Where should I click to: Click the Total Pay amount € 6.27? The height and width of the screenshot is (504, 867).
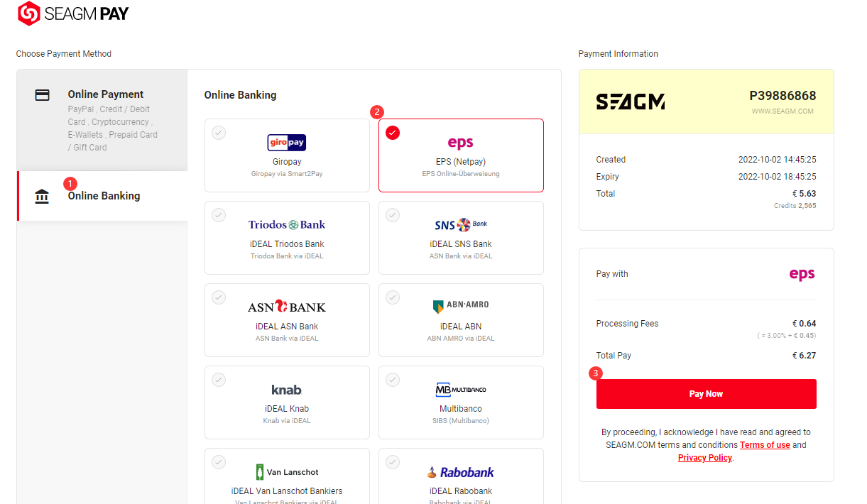(805, 356)
